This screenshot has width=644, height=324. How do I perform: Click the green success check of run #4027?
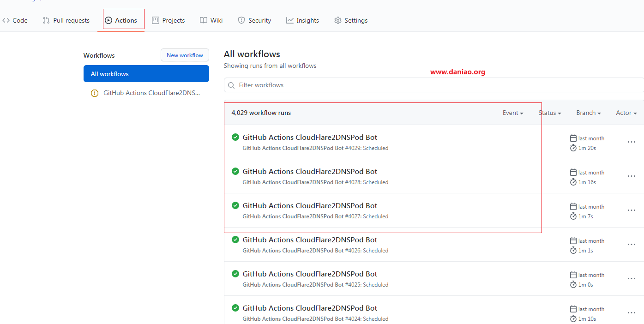pyautogui.click(x=235, y=205)
